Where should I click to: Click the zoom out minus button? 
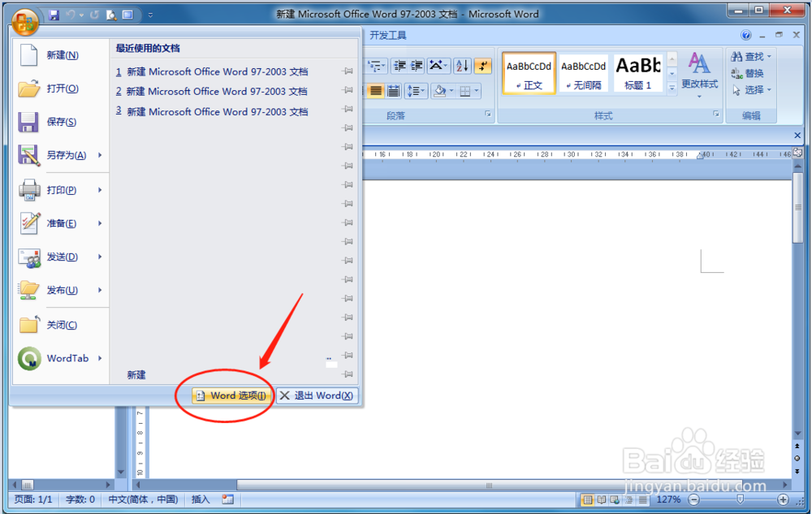point(694,499)
